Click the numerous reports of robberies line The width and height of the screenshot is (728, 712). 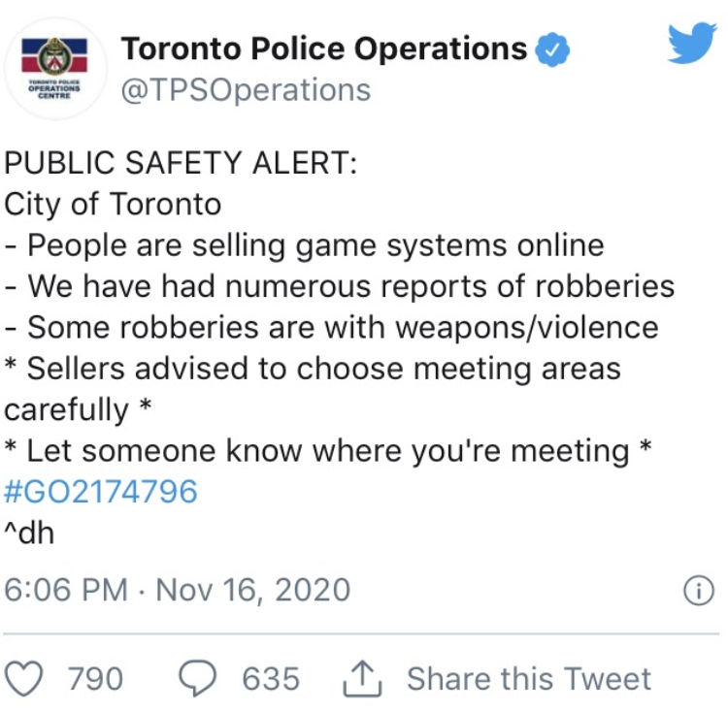(x=340, y=286)
